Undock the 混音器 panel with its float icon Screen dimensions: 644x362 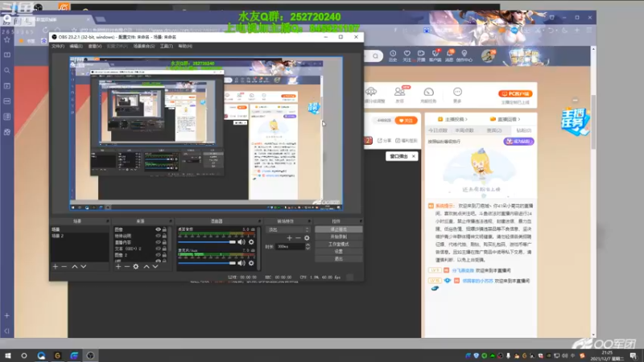258,221
